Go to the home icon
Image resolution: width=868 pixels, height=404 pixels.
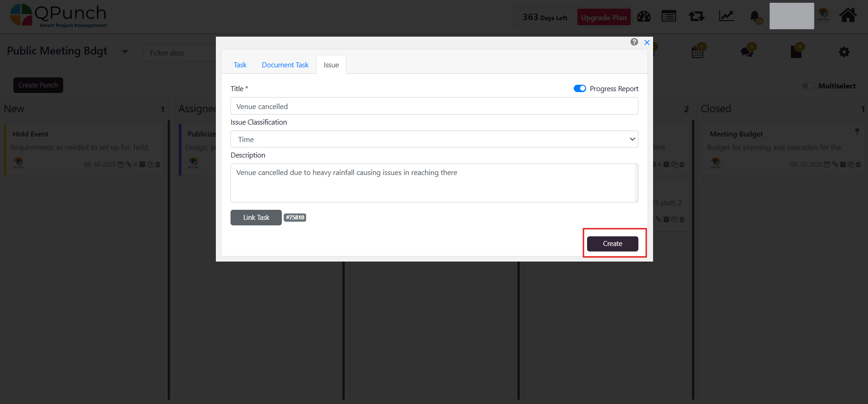pyautogui.click(x=847, y=16)
